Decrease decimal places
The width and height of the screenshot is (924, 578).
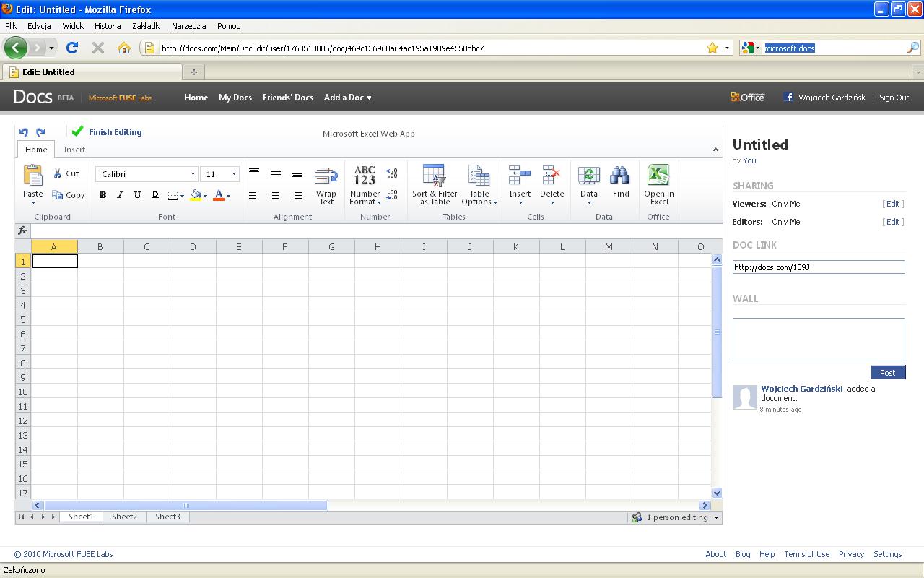(x=392, y=195)
